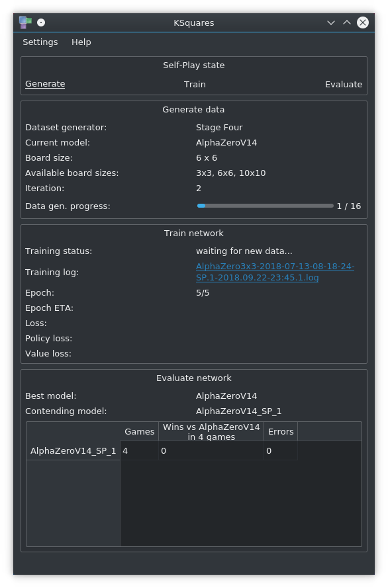Select the Games cell showing 4
The width and height of the screenshot is (388, 588).
[139, 450]
